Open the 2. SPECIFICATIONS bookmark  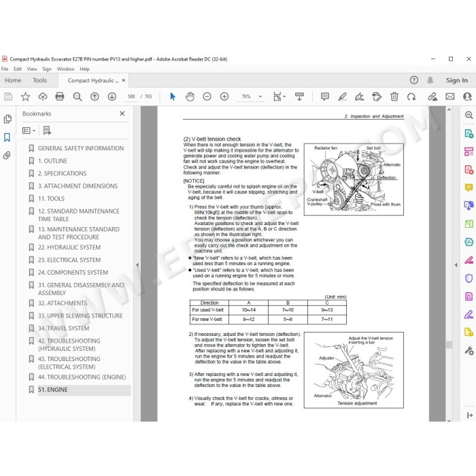(63, 173)
